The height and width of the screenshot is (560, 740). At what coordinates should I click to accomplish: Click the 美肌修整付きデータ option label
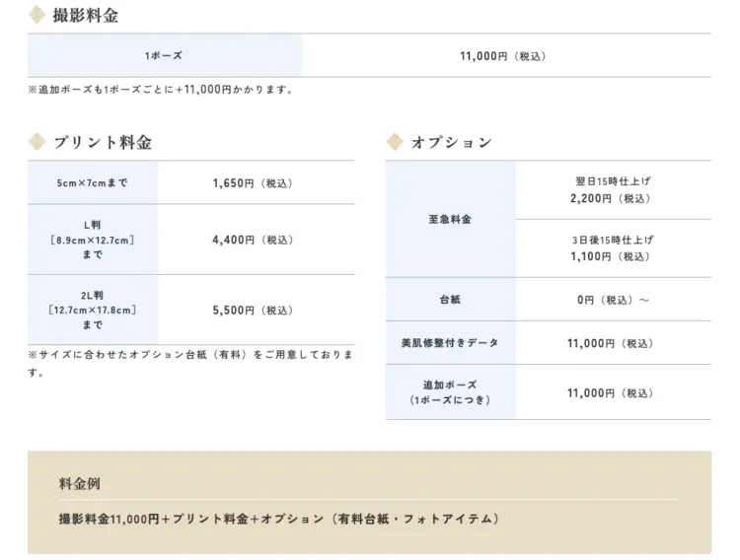[x=450, y=343]
